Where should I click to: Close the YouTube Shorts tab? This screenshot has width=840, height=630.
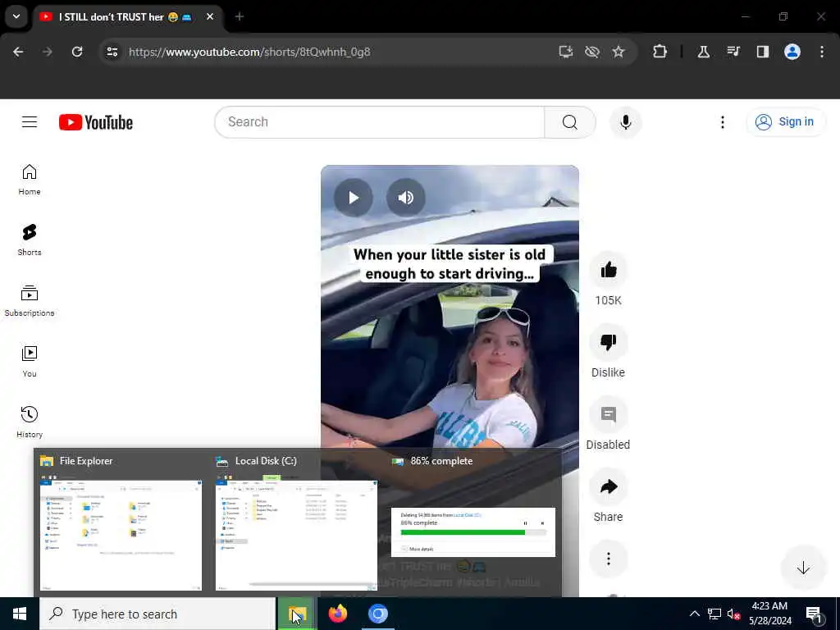[210, 16]
